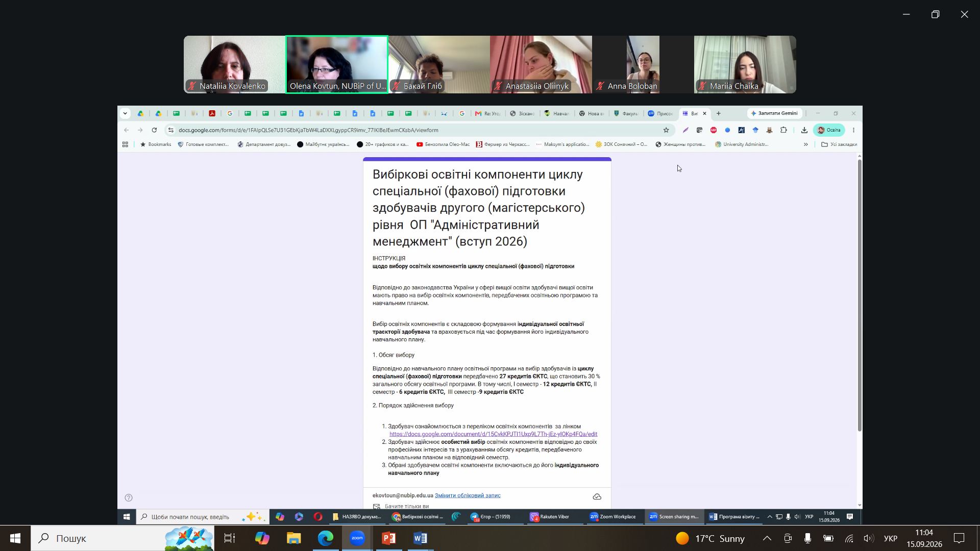
Task: Reload the Google Forms page
Action: tap(154, 130)
